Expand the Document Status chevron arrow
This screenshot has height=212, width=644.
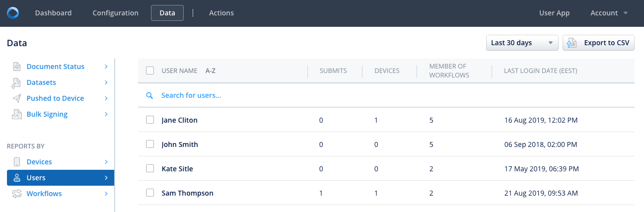106,67
